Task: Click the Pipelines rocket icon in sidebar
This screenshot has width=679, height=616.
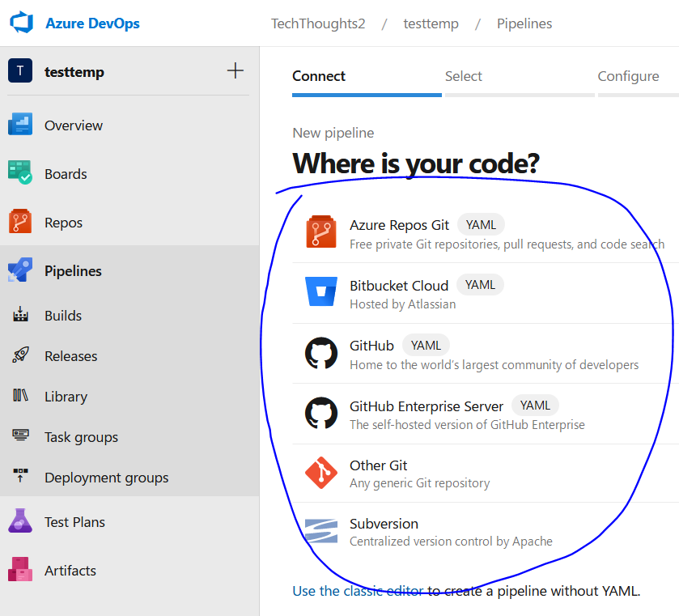Action: [20, 270]
